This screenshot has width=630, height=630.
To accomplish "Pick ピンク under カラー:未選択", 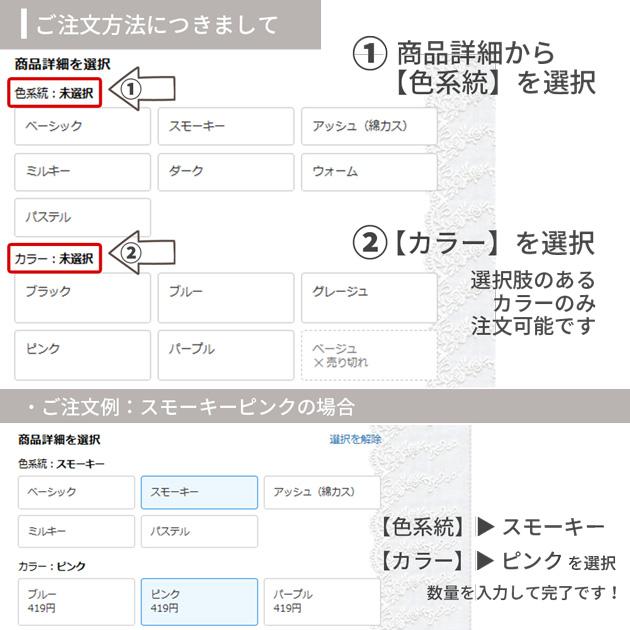I will coord(82,355).
